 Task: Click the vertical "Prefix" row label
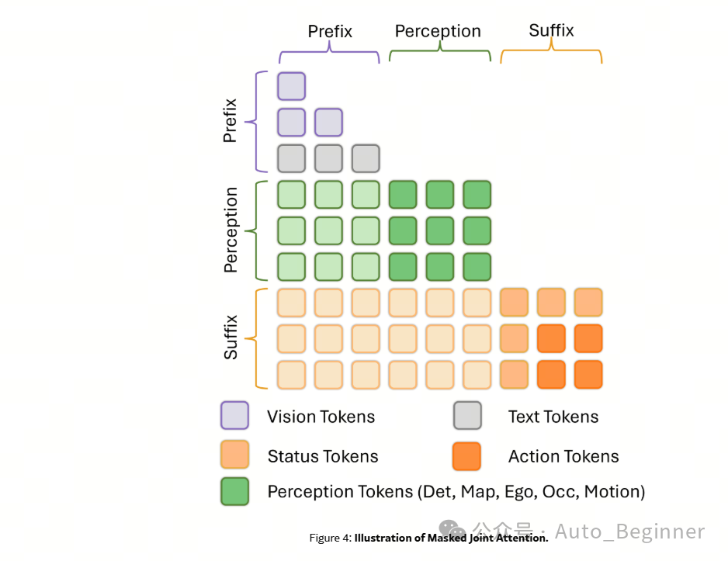click(231, 120)
